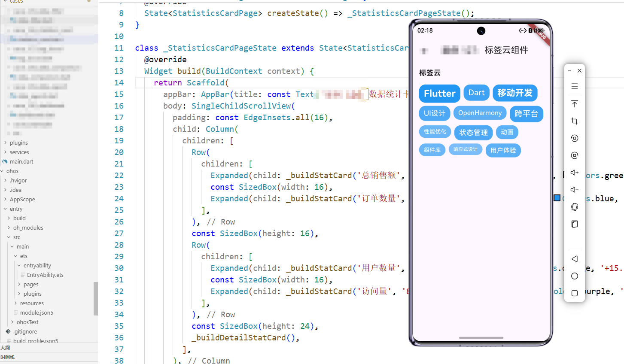
Task: Click the phone battery indicator icon
Action: click(539, 30)
